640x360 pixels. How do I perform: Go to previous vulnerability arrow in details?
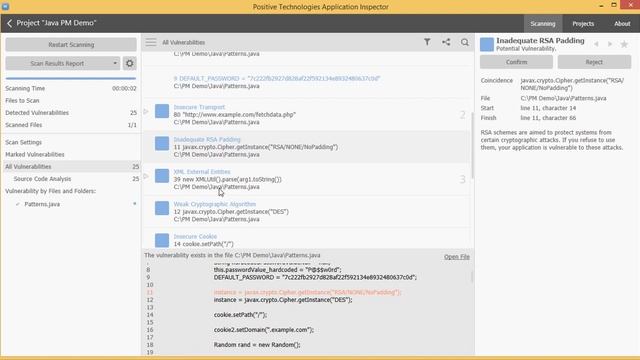coord(596,44)
